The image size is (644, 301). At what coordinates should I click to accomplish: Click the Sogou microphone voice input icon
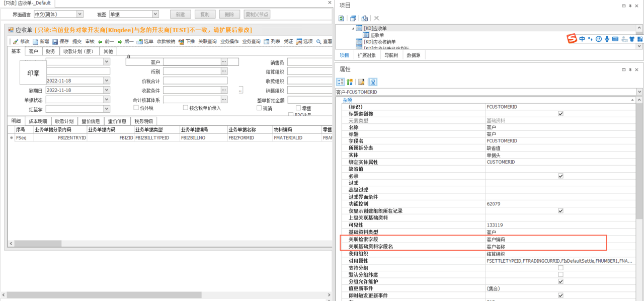[x=607, y=39]
